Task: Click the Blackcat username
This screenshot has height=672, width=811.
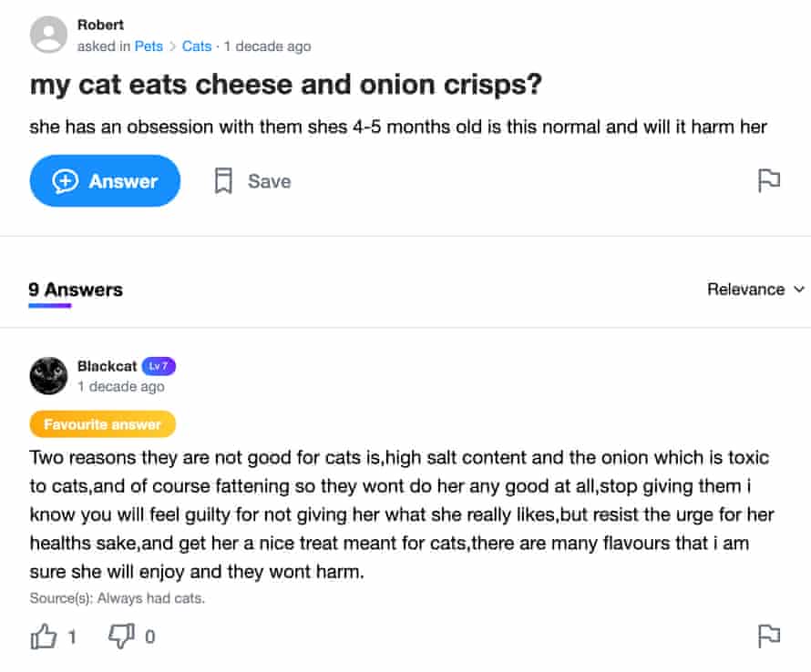Action: coord(107,366)
